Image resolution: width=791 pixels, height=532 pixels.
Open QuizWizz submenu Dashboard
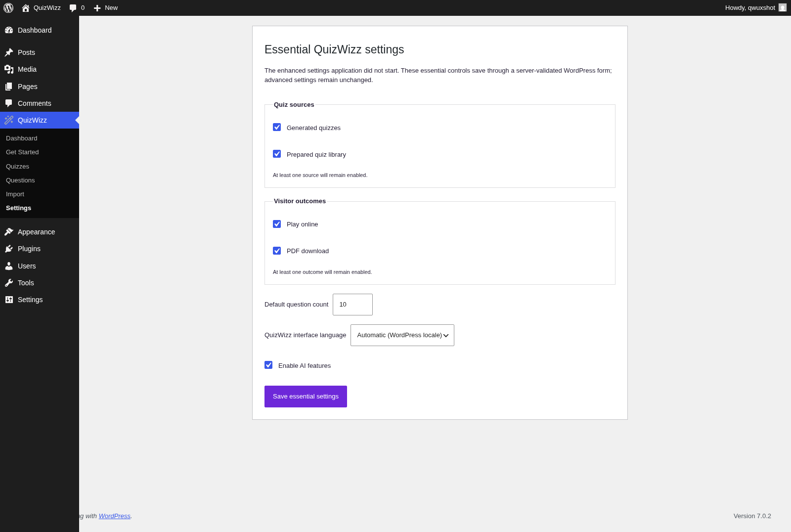click(x=22, y=138)
